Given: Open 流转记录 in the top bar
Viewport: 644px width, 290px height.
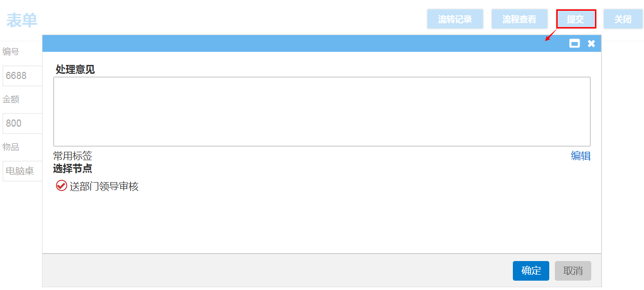Looking at the screenshot, I should (455, 19).
